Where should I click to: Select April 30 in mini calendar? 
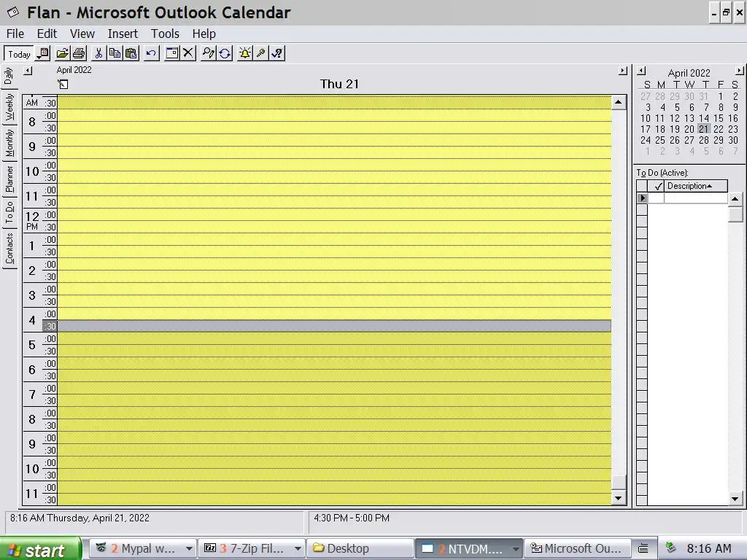[733, 140]
